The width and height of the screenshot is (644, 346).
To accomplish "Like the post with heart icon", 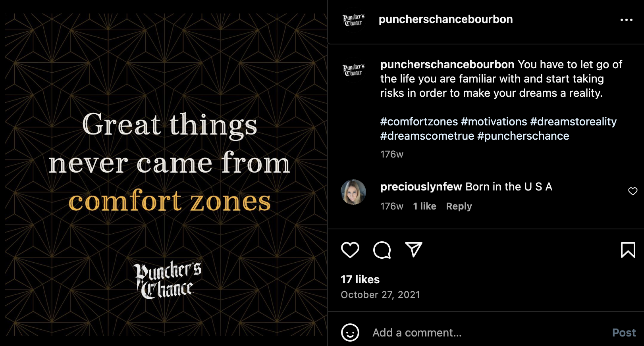I will (x=350, y=250).
